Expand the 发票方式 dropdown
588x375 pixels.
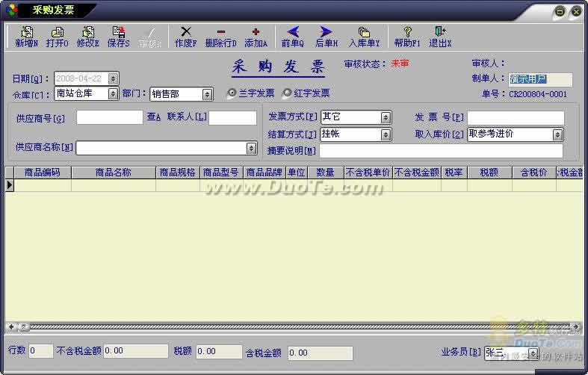pos(386,117)
